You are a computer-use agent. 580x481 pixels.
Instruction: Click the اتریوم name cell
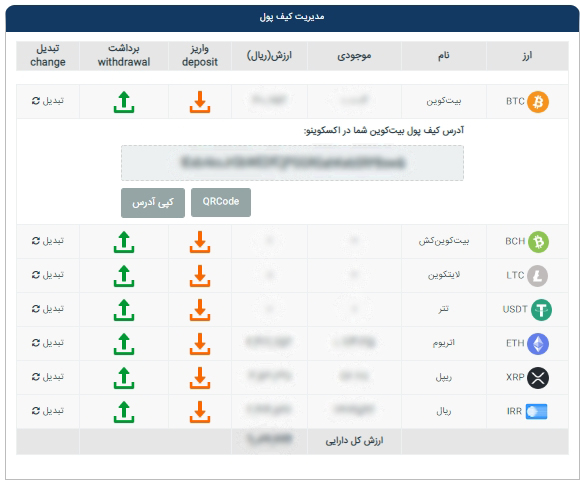point(444,343)
